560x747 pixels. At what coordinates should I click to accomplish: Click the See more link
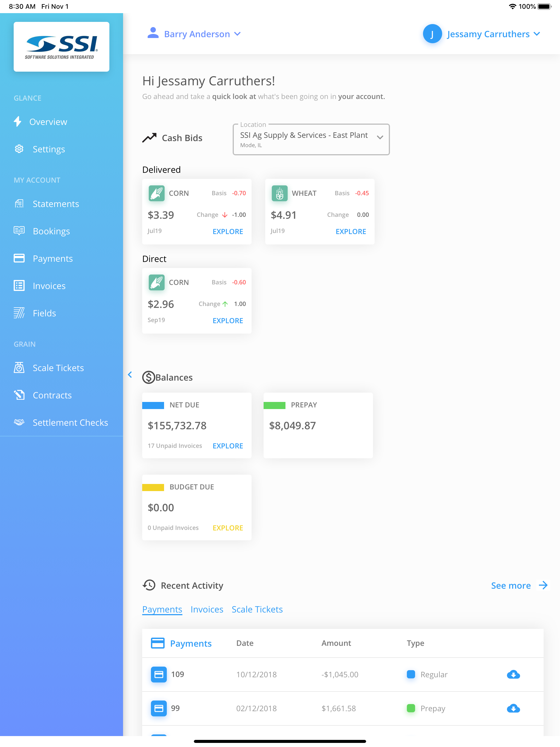(511, 586)
